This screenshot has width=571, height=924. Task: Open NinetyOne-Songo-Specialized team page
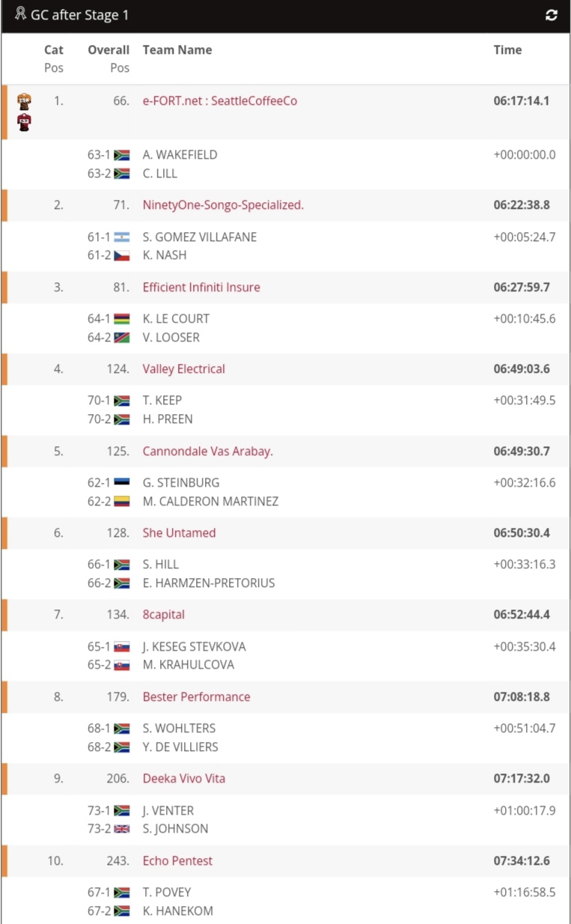[x=223, y=205]
